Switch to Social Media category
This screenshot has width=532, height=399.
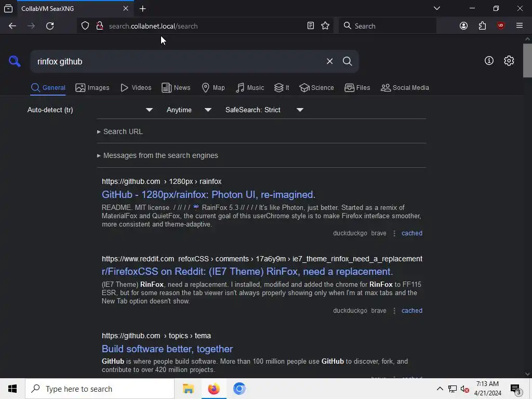tap(405, 87)
